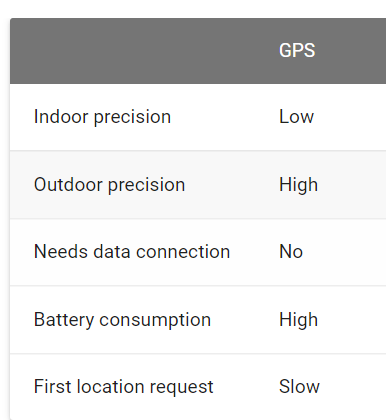Click the GPS column header

(x=297, y=51)
